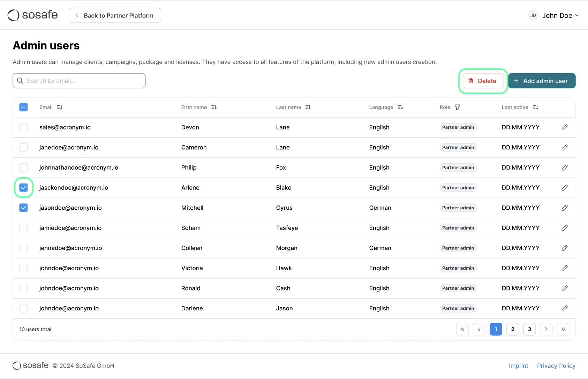588x379 pixels.
Task: Jump to last page double-chevron
Action: pyautogui.click(x=563, y=329)
